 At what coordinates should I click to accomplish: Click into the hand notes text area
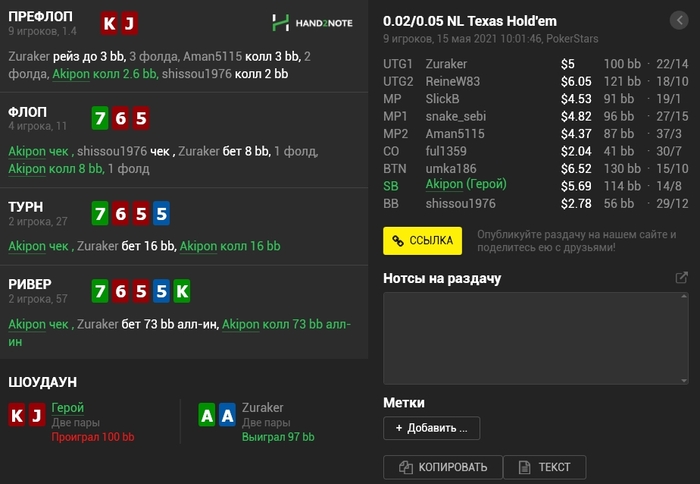tap(535, 338)
